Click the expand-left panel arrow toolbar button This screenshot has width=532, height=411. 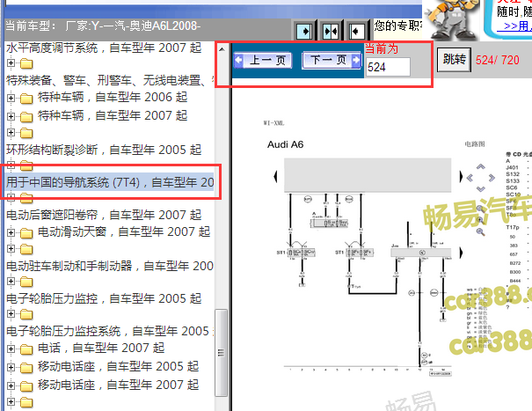point(357,32)
